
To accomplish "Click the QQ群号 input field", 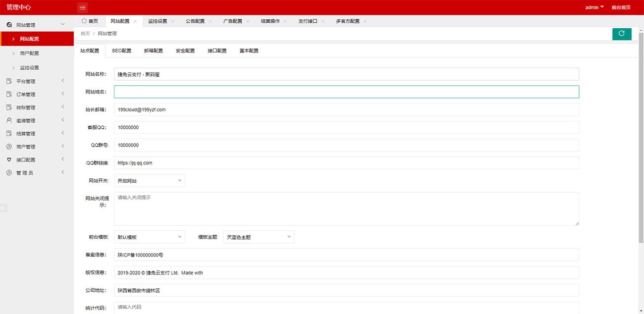I will point(346,145).
